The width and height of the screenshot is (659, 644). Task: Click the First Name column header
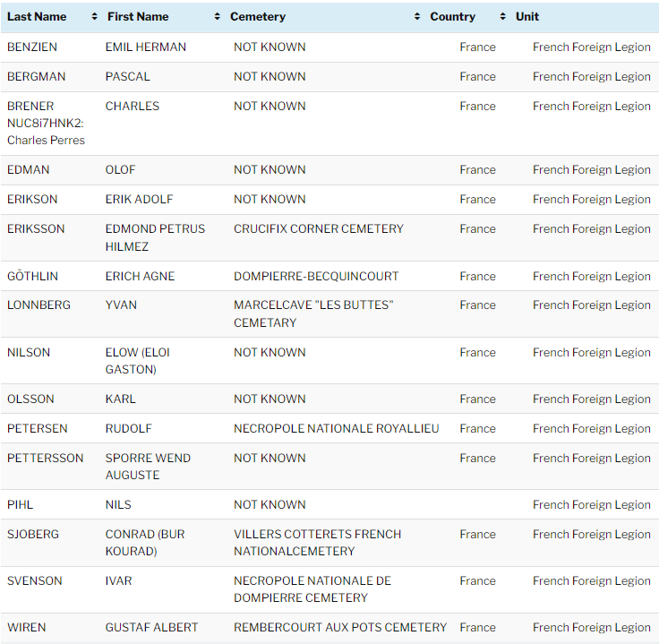(x=138, y=16)
